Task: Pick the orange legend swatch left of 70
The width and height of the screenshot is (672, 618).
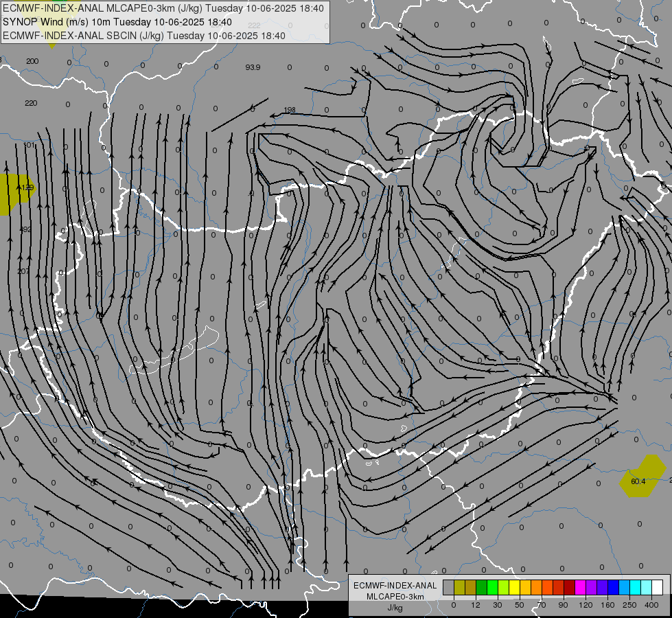Action: (x=537, y=587)
